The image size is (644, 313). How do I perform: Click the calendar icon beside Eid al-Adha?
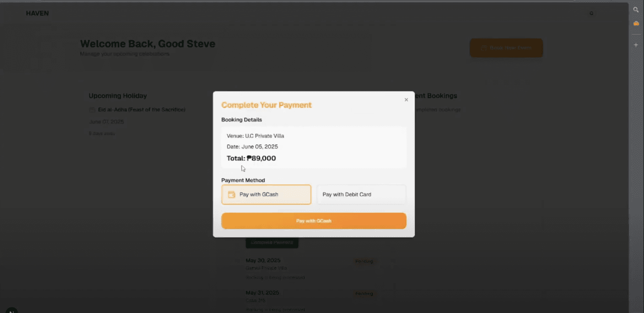click(x=92, y=110)
